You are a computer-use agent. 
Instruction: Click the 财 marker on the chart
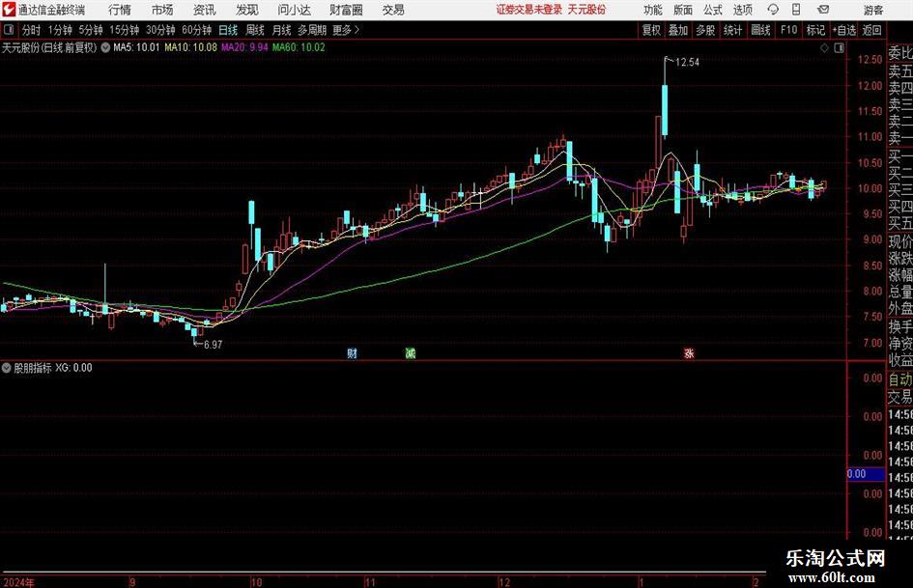pyautogui.click(x=352, y=353)
